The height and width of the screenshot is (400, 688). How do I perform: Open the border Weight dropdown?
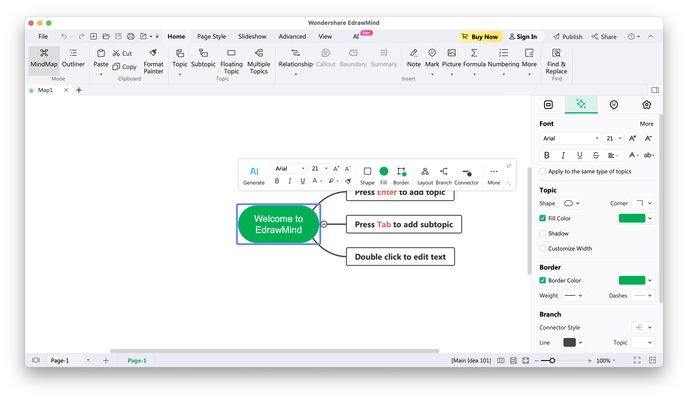click(x=573, y=296)
